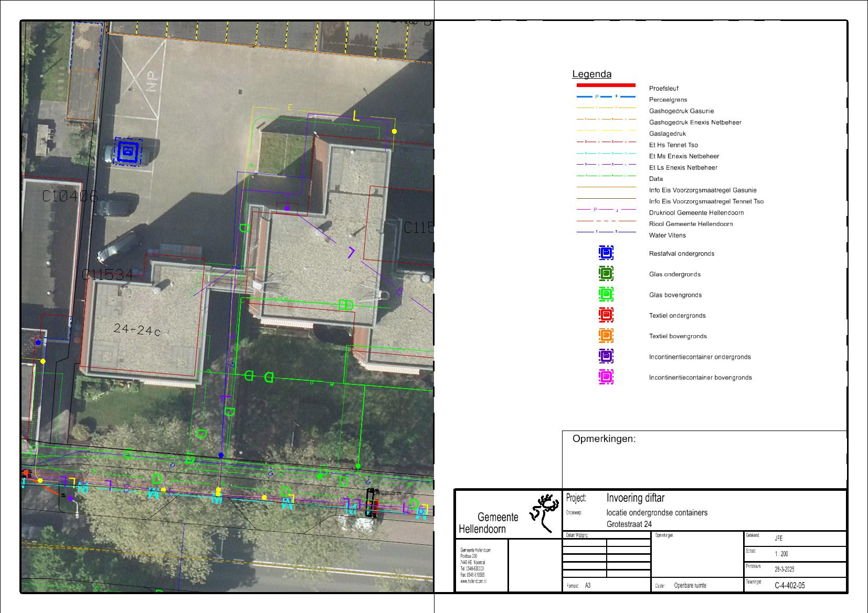Click the blue Perceelgrens line sample
868x613 pixels.
(x=606, y=97)
